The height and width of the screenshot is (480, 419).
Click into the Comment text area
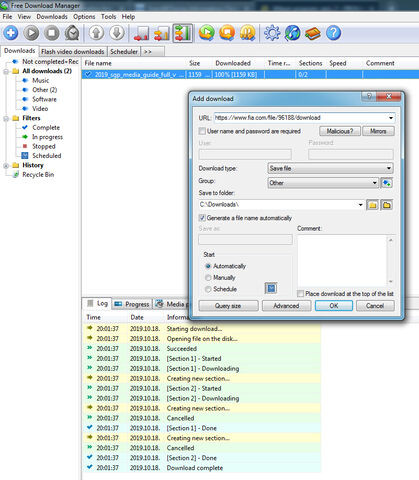point(342,260)
